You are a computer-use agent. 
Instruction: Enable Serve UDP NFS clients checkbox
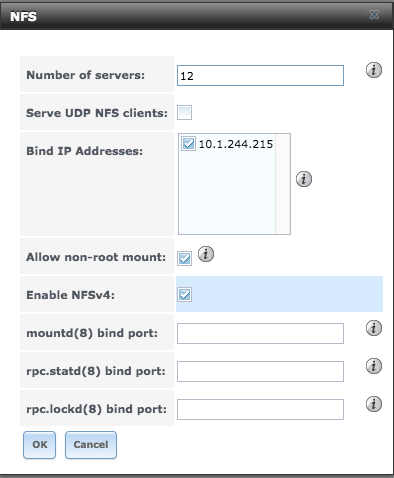pos(184,112)
